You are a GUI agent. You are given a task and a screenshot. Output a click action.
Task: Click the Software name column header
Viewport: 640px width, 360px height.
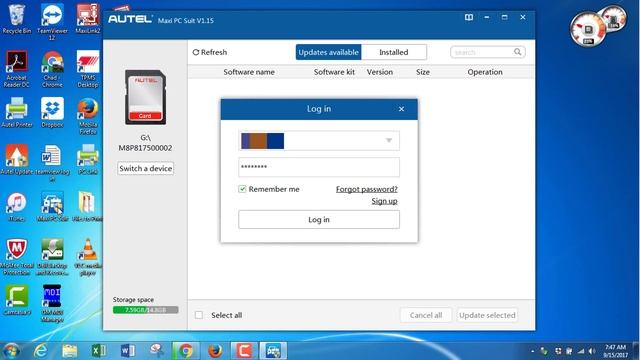249,72
